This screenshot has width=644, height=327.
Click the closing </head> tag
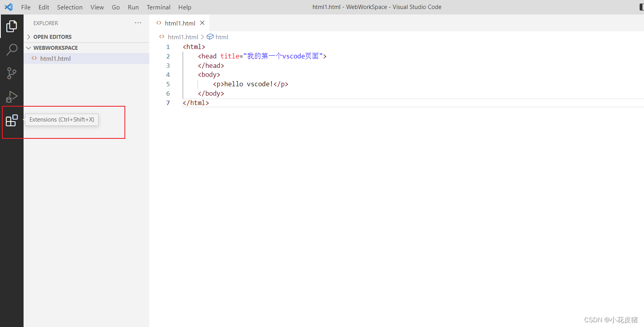(x=211, y=65)
